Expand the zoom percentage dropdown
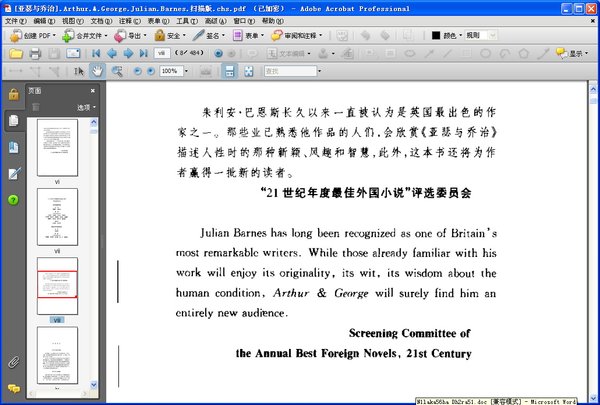The width and height of the screenshot is (600, 405). point(186,71)
